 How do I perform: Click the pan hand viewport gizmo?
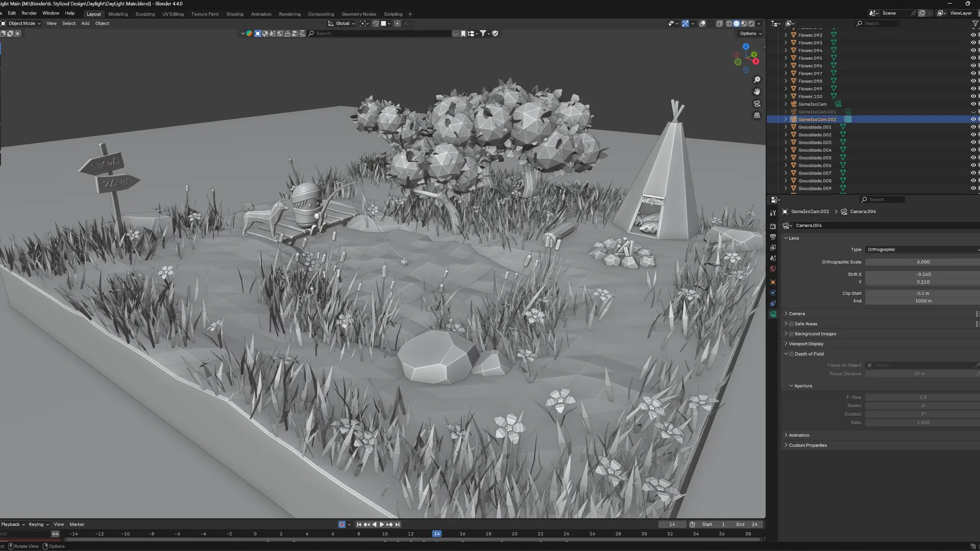click(757, 91)
